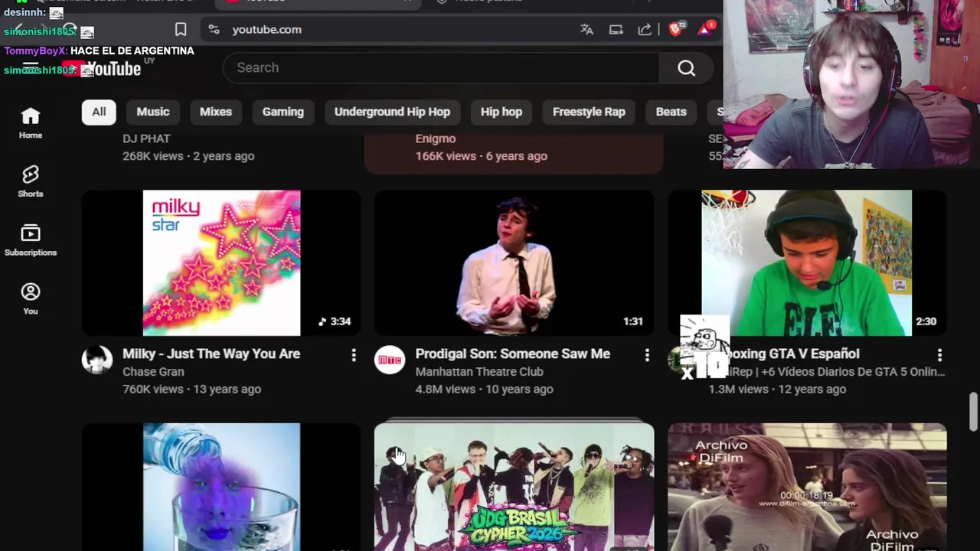The width and height of the screenshot is (980, 551).
Task: Open Milky - Just The Way You Are title
Action: 211,354
